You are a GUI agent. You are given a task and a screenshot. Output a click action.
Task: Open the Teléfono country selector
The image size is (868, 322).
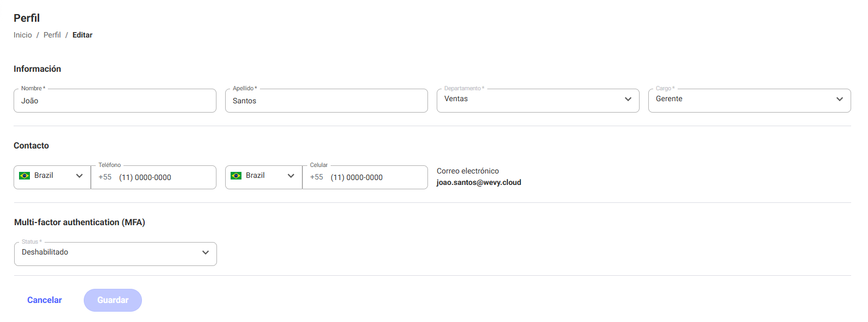[52, 177]
